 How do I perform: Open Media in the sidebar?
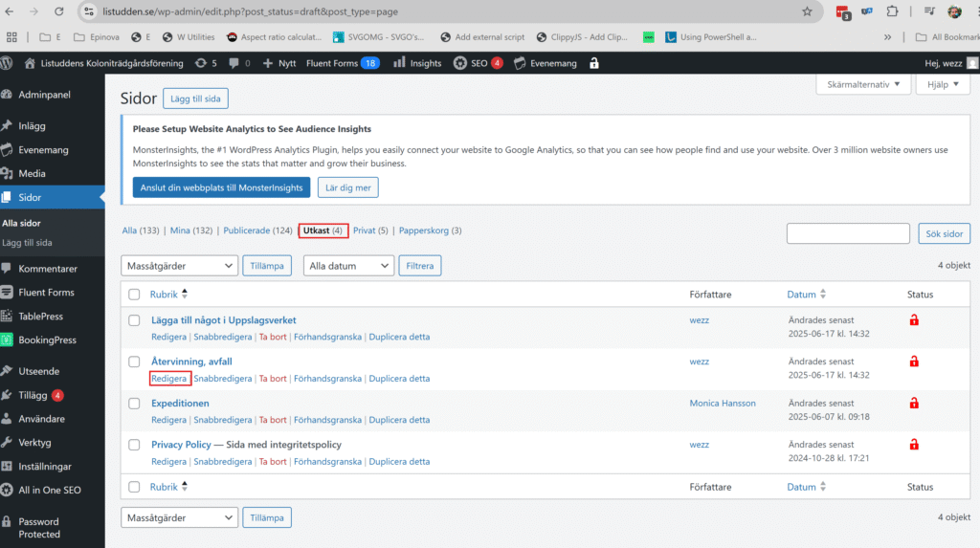point(32,174)
